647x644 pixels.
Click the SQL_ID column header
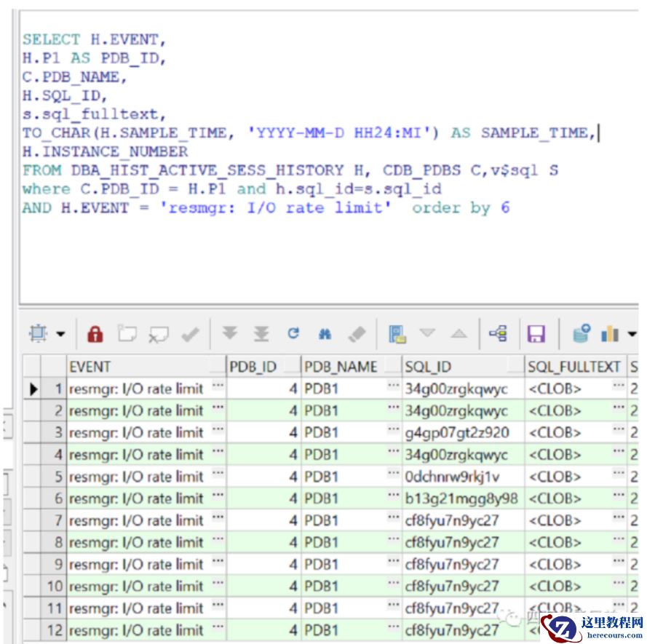[x=464, y=366]
